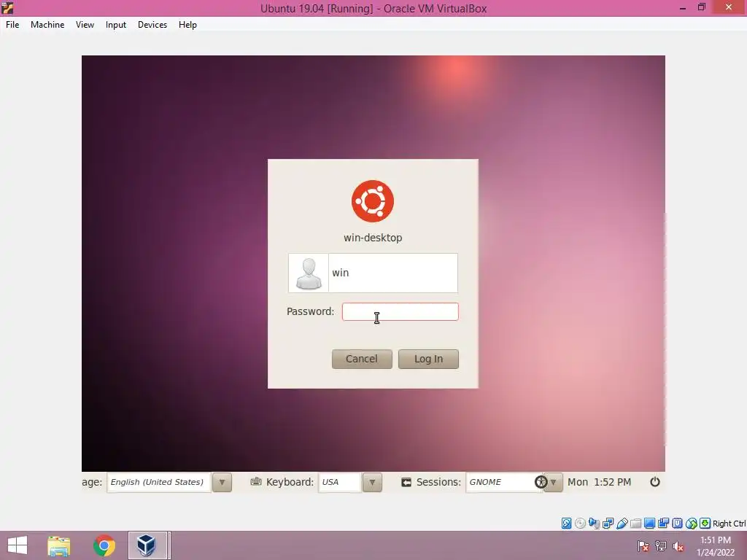Click the Ubuntu logo on login dialog

coord(373,201)
